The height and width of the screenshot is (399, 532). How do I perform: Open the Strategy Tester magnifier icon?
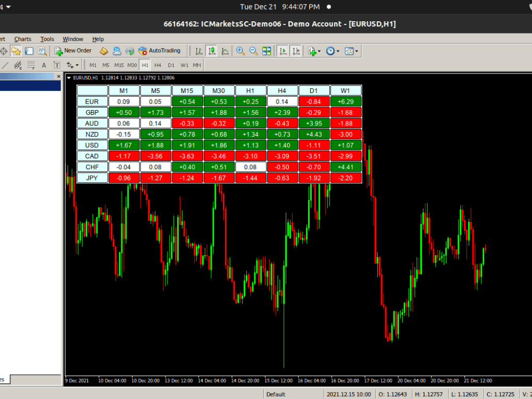coord(42,51)
